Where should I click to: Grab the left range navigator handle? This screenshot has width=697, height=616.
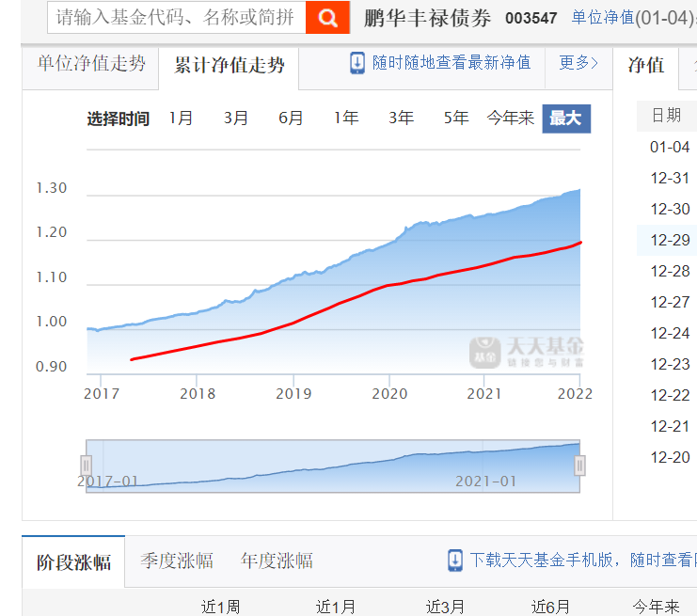(x=86, y=466)
